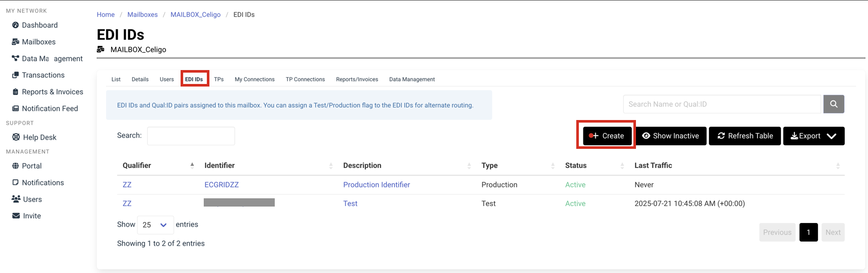The width and height of the screenshot is (868, 273).
Task: Click the Help Desk lifebuoy icon
Action: point(16,137)
